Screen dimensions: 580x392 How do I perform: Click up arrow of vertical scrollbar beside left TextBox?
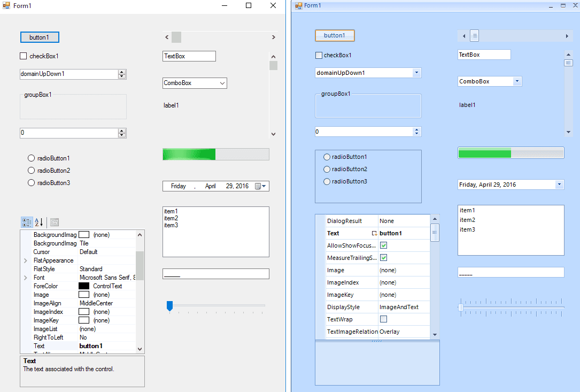273,57
